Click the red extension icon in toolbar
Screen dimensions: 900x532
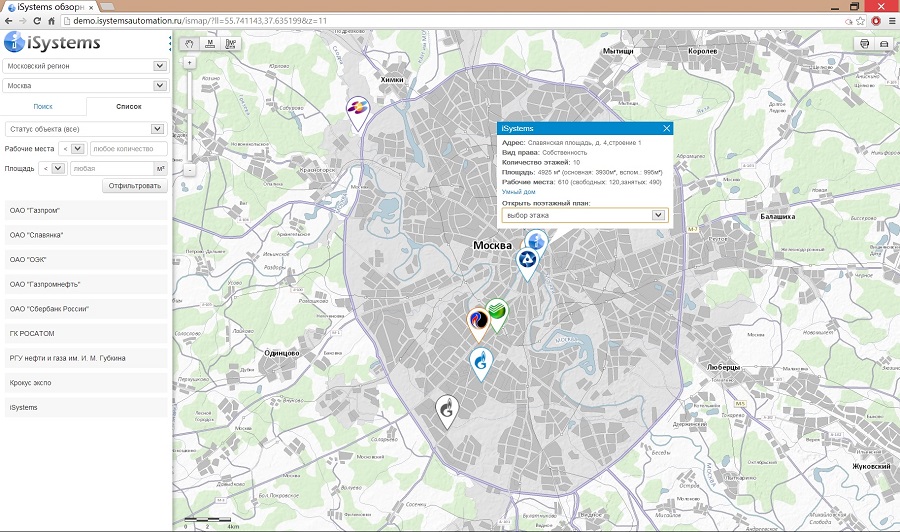point(876,21)
